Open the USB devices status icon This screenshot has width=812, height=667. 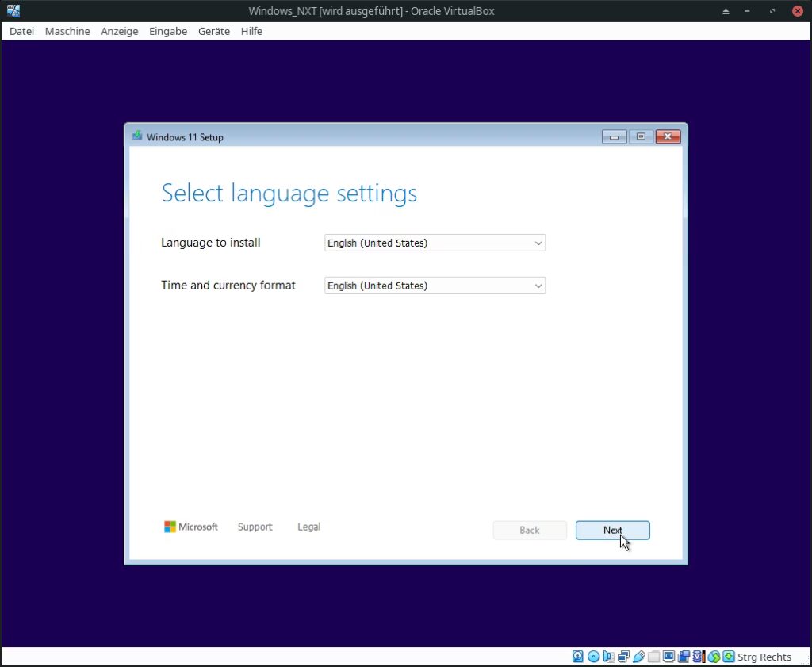pos(638,657)
